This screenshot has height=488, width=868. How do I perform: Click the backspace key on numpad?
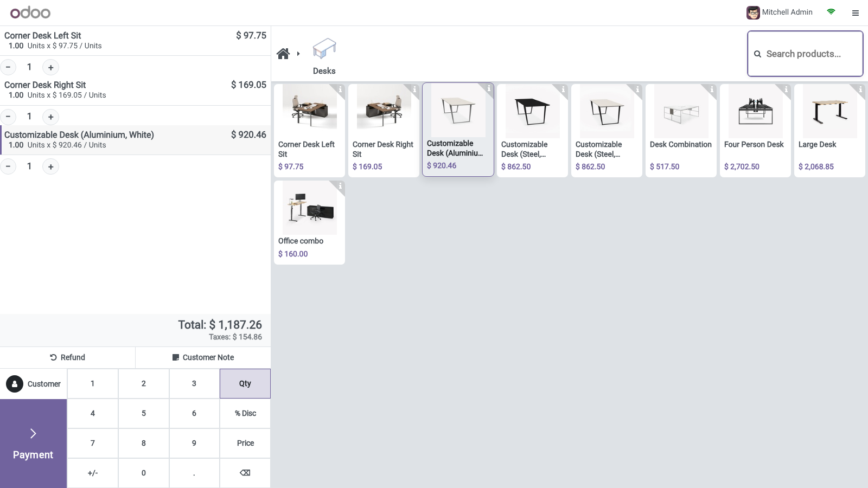245,473
